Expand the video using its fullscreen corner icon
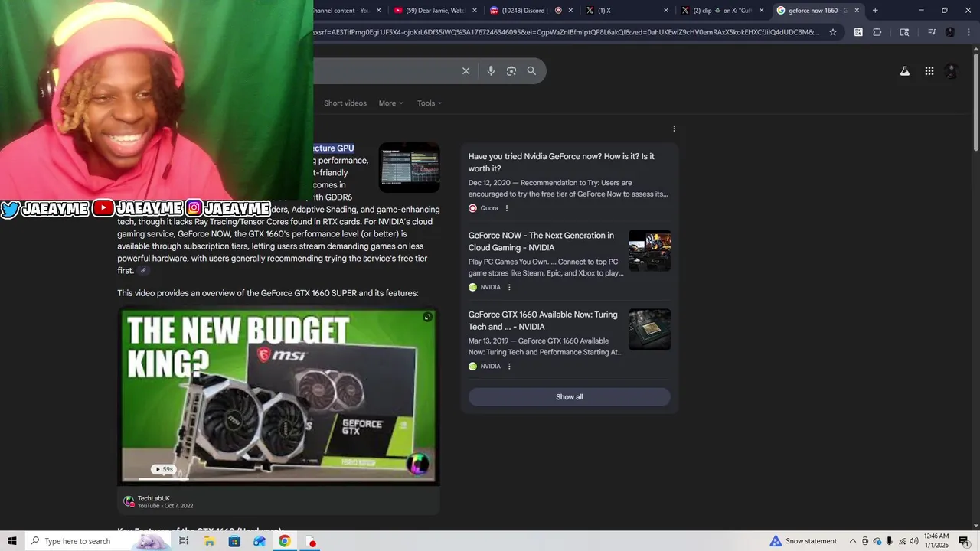The image size is (980, 551). pos(427,317)
